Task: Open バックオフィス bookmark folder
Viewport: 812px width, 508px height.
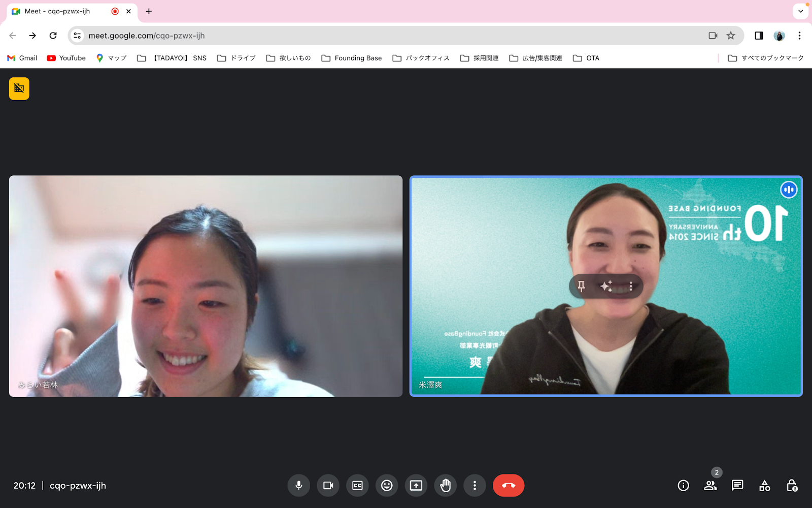Action: point(421,58)
